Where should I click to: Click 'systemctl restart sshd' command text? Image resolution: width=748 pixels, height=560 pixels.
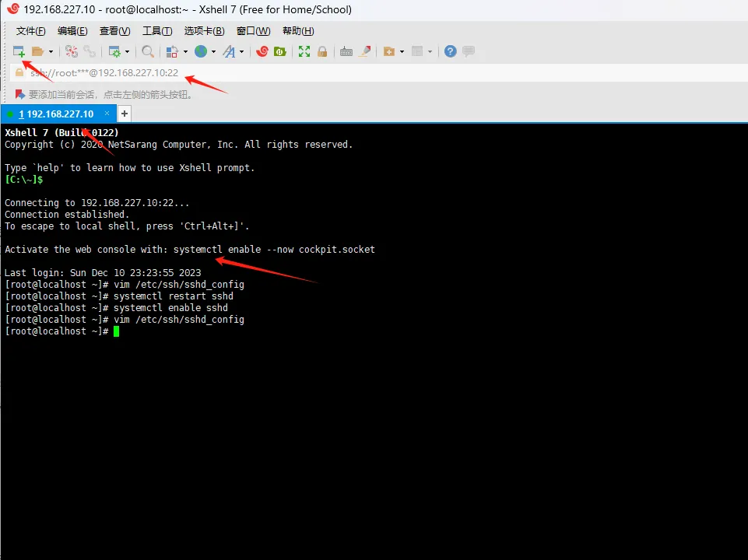(174, 296)
